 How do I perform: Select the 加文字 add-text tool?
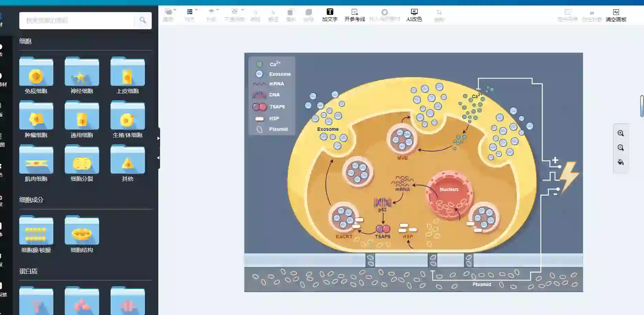pyautogui.click(x=330, y=15)
